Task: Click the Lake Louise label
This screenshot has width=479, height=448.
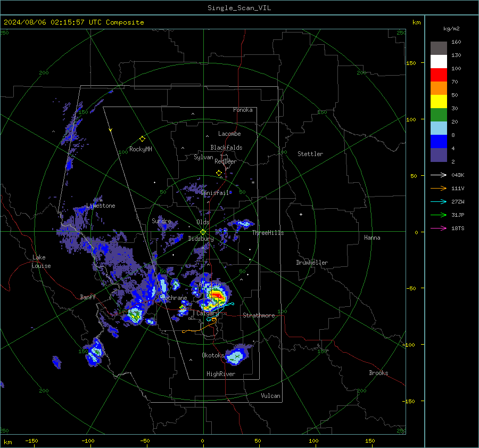Action: click(41, 262)
